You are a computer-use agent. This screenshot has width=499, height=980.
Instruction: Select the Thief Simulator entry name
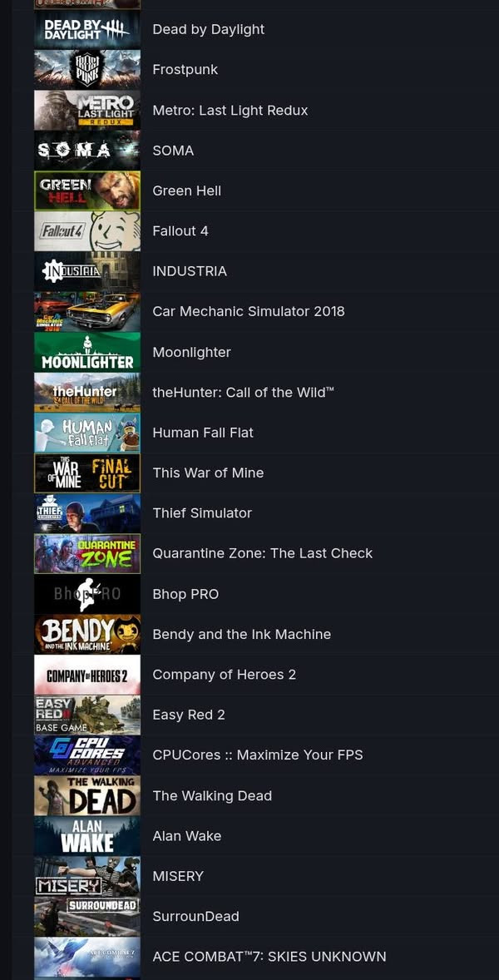202,513
